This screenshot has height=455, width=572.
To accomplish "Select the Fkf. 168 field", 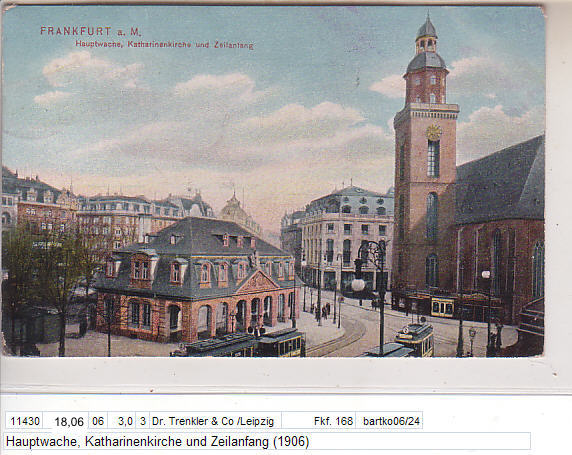I will 333,421.
